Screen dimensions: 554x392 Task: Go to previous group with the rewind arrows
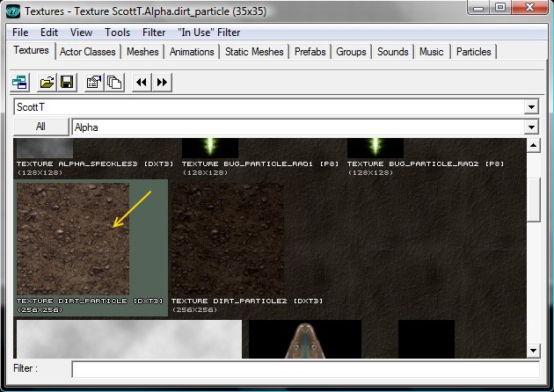click(x=141, y=83)
